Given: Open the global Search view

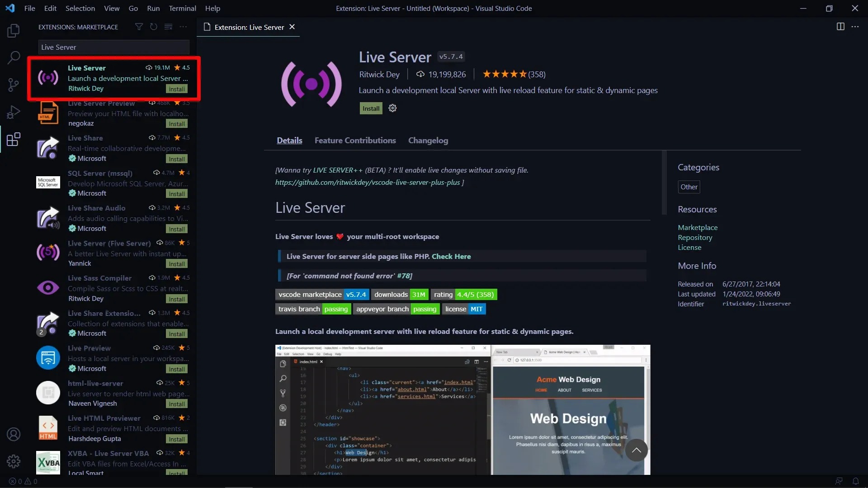Looking at the screenshot, I should pos(13,58).
